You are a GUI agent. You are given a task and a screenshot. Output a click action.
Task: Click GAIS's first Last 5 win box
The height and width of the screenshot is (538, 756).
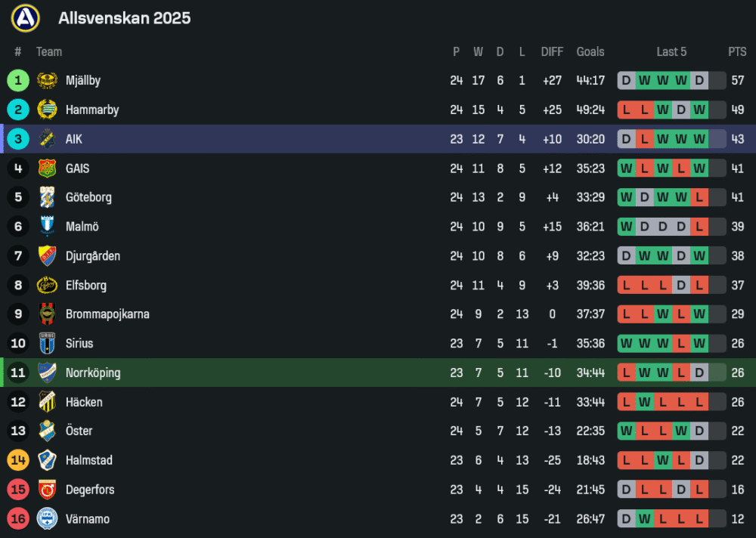click(x=627, y=169)
